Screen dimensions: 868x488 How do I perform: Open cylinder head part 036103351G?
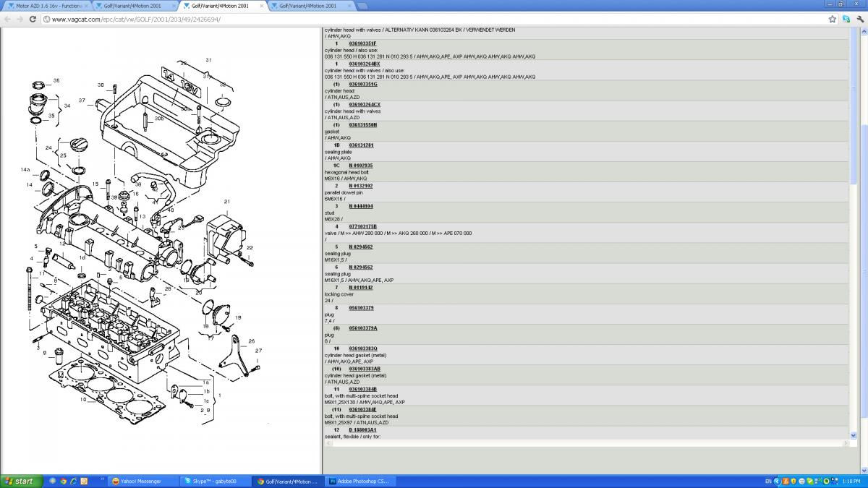click(x=362, y=84)
